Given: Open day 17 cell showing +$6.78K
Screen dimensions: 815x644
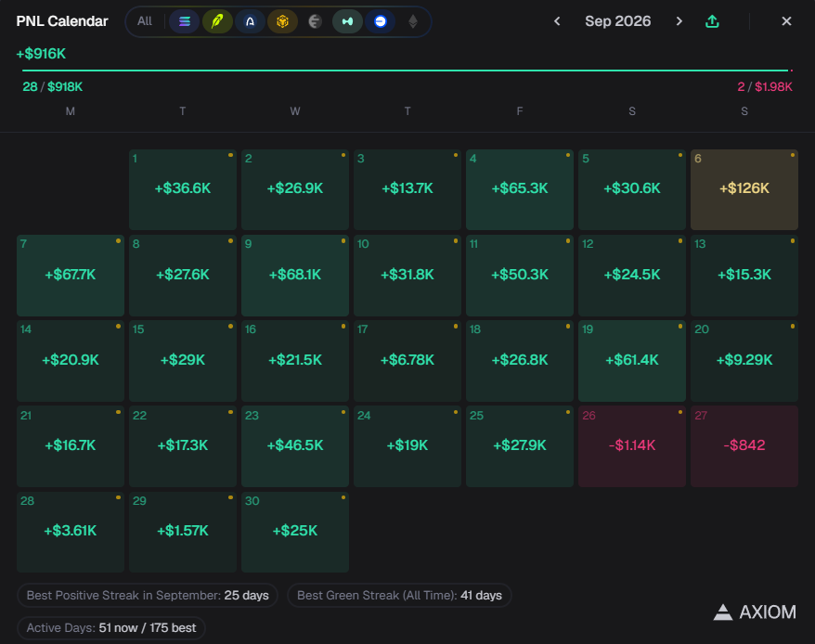Looking at the screenshot, I should coord(407,361).
